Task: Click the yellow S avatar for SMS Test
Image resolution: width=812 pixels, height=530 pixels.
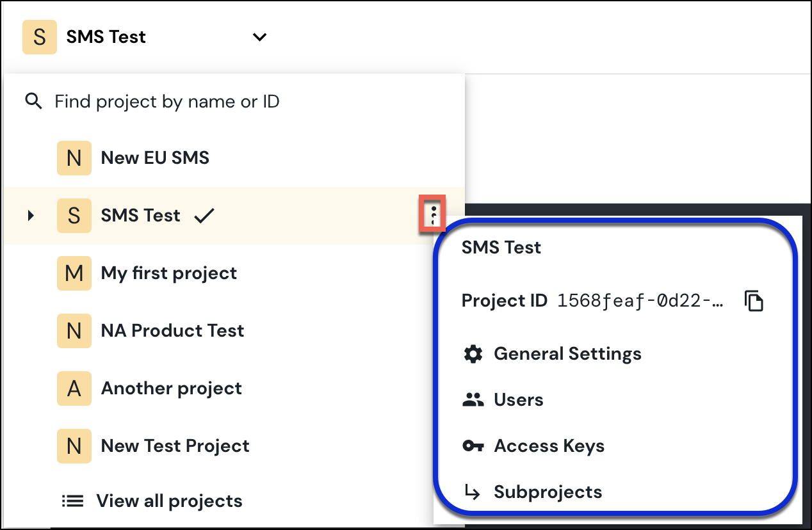Action: (x=74, y=215)
